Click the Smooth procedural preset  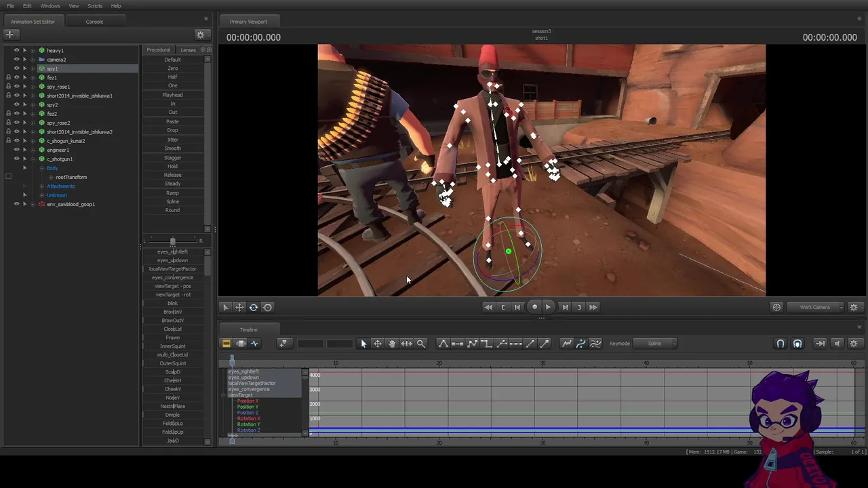[x=172, y=148]
